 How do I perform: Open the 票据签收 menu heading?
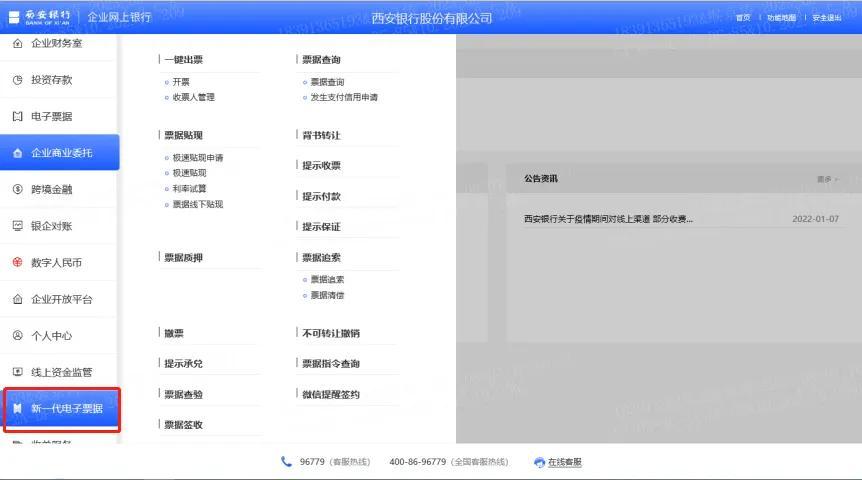tap(184, 424)
